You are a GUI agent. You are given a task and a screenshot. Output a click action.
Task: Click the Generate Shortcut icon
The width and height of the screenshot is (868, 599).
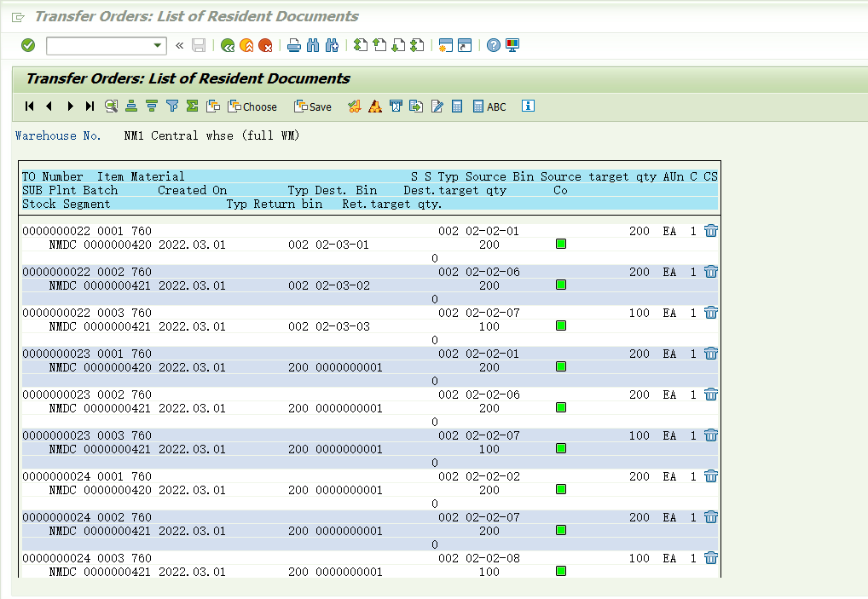tap(465, 45)
